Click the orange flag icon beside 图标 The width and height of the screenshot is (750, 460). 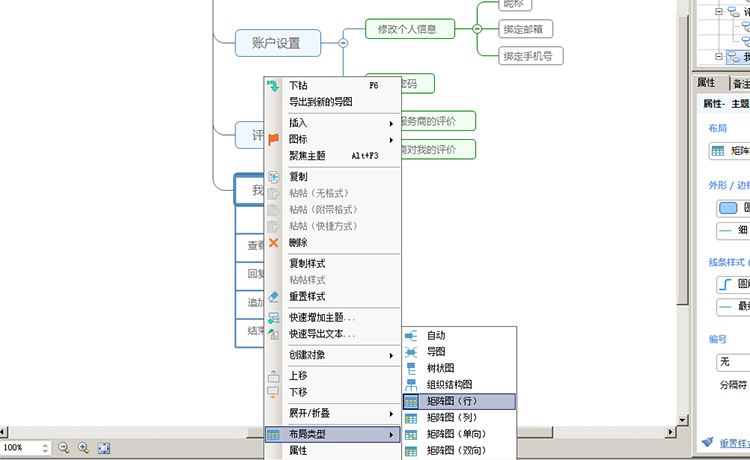pyautogui.click(x=273, y=139)
